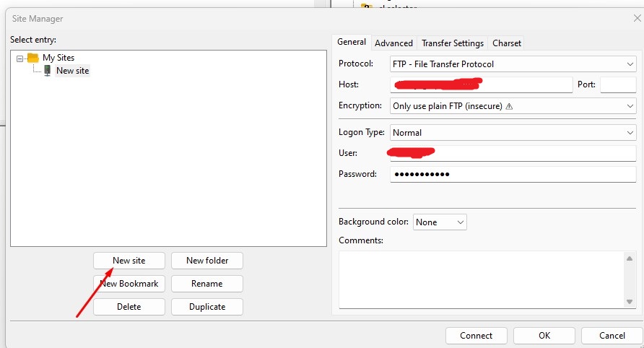Open the Background color dropdown
This screenshot has width=644, height=348.
(440, 222)
